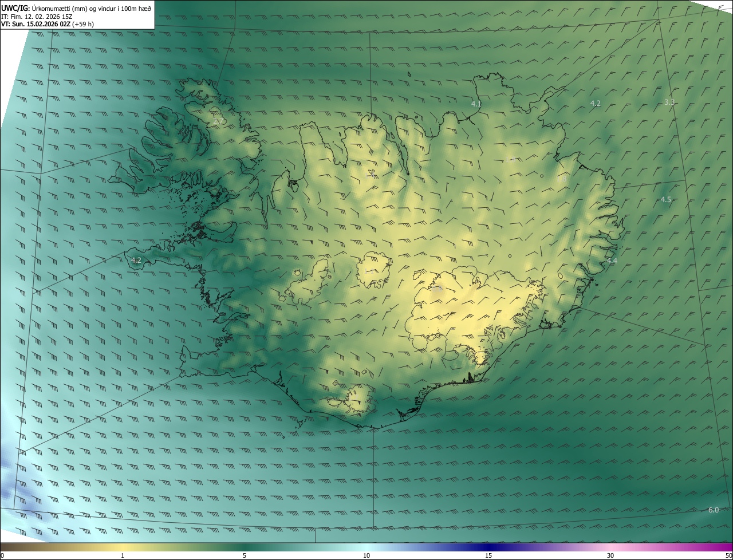733x560 pixels.
Task: Click the 0 tick on the color scale
Action: click(x=2, y=555)
